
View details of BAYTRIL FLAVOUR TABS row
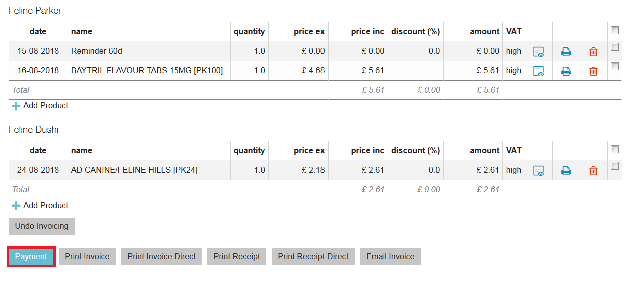click(x=538, y=71)
